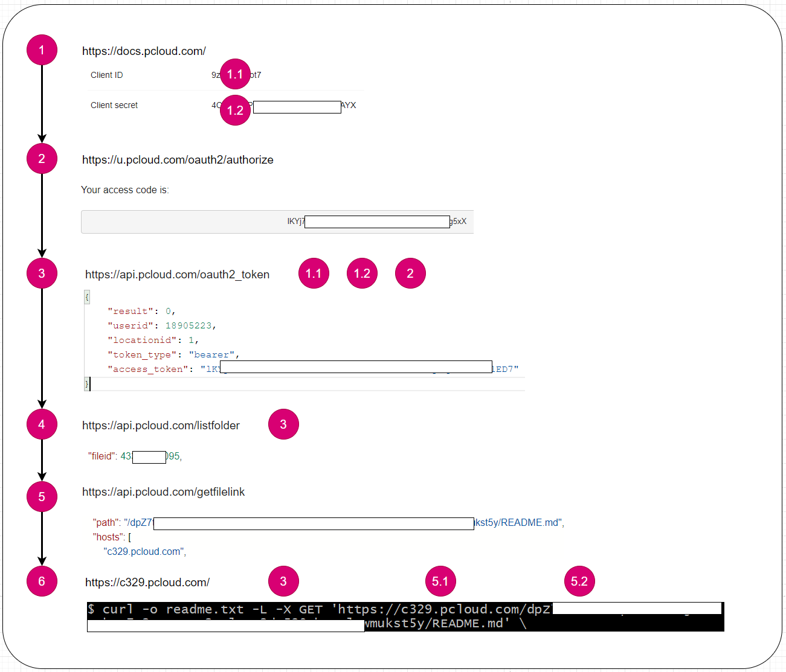Viewport: 786px width, 672px height.
Task: Click the https://api.pcloud.com/getfilelink URL text
Action: 163,492
